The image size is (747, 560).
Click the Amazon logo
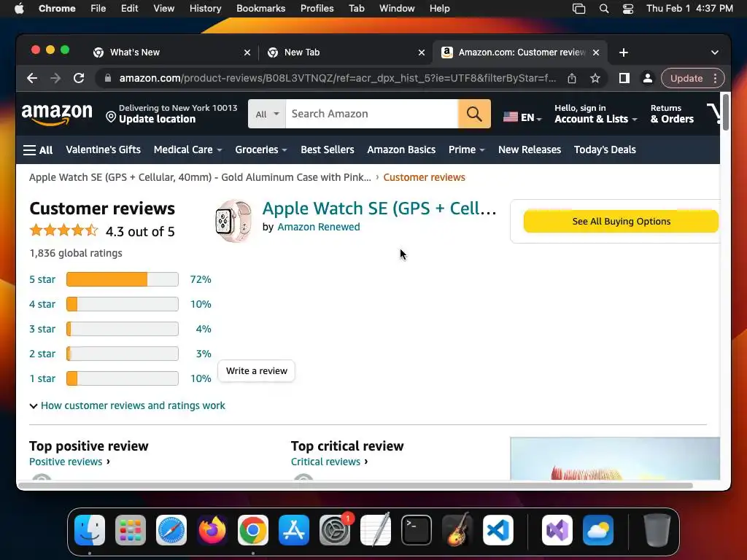pyautogui.click(x=57, y=114)
